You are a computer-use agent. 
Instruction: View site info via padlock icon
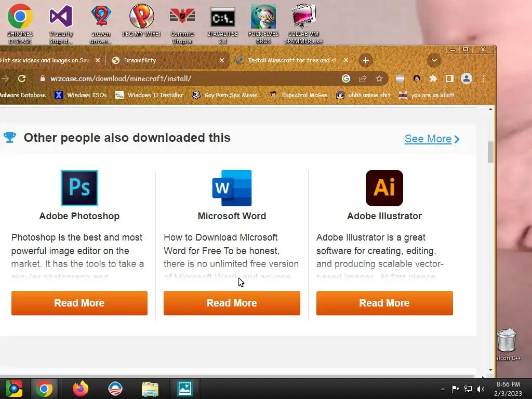pos(42,79)
